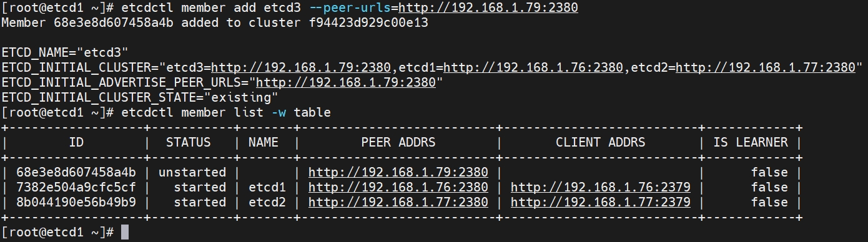Click the terminal cursor at the last prompt
The height and width of the screenshot is (242, 868).
125,232
